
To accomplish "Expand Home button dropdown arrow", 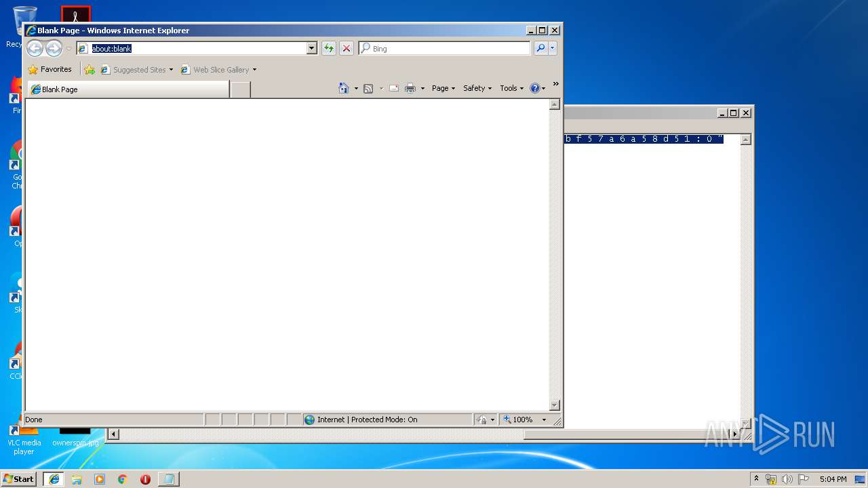I will pos(356,88).
